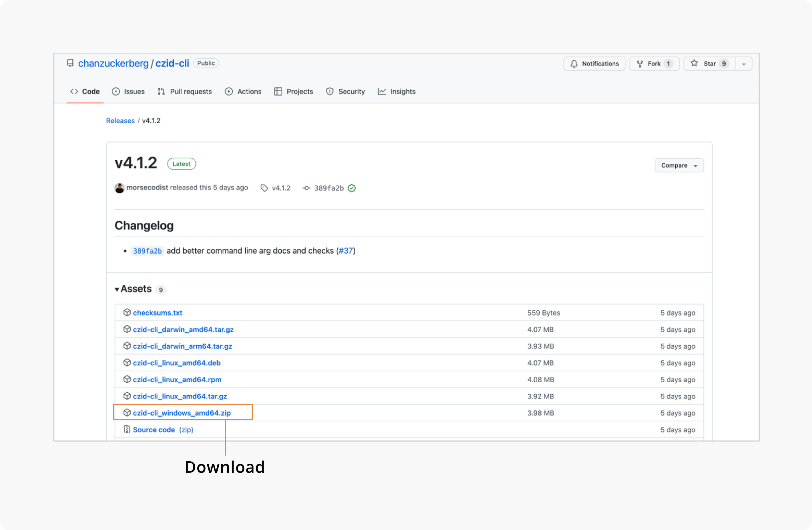
Task: Click the Notifications bell button
Action: [594, 64]
